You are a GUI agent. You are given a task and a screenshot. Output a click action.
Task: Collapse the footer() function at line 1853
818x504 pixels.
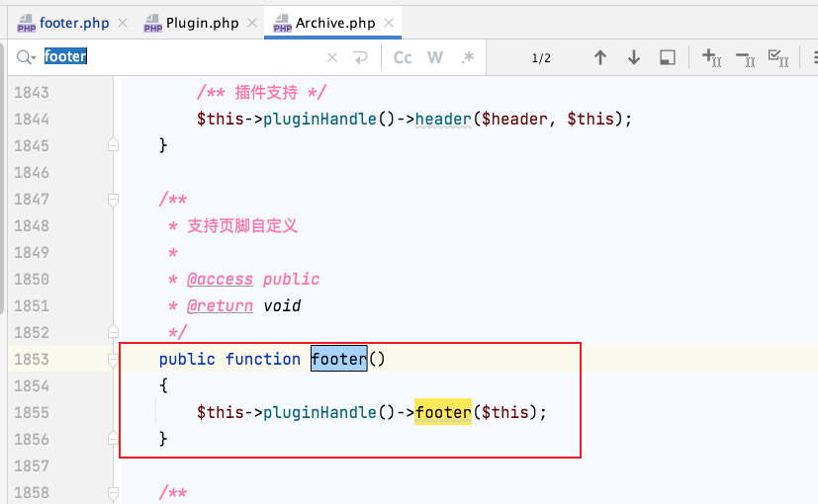click(x=113, y=360)
